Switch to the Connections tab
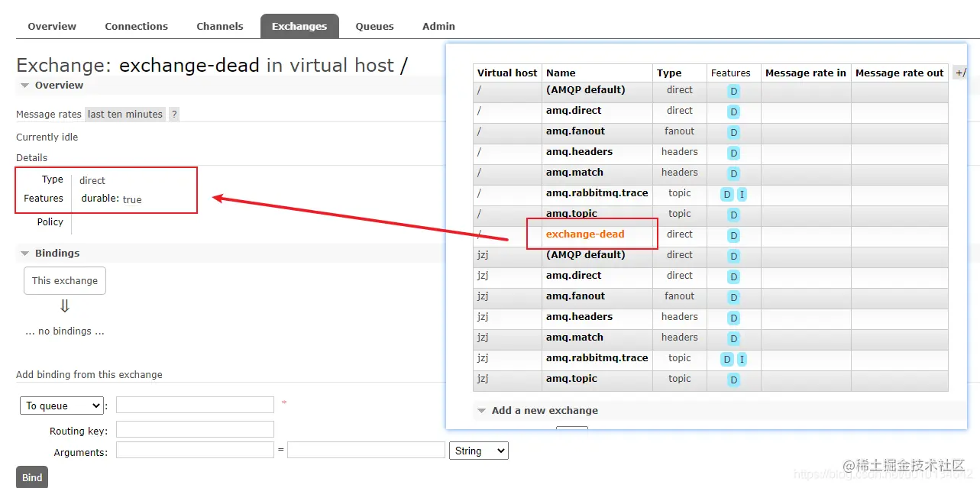The image size is (980, 488). pyautogui.click(x=136, y=26)
